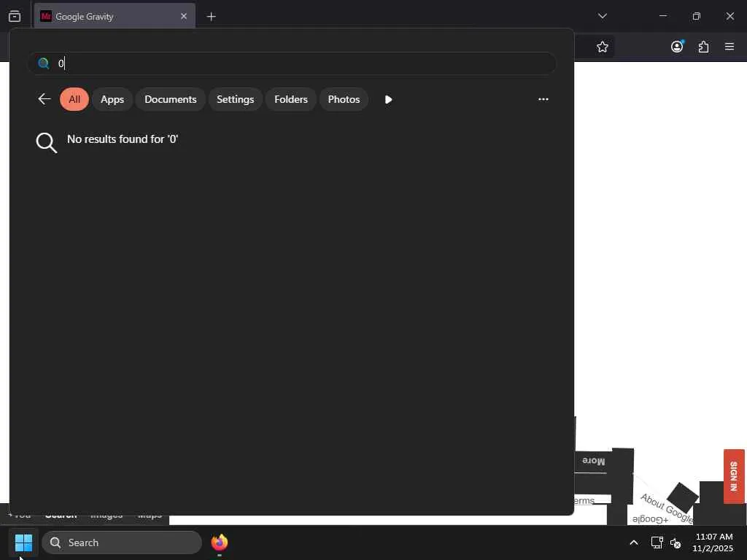Open the Extensions puzzle icon
This screenshot has width=747, height=560.
pyautogui.click(x=703, y=47)
